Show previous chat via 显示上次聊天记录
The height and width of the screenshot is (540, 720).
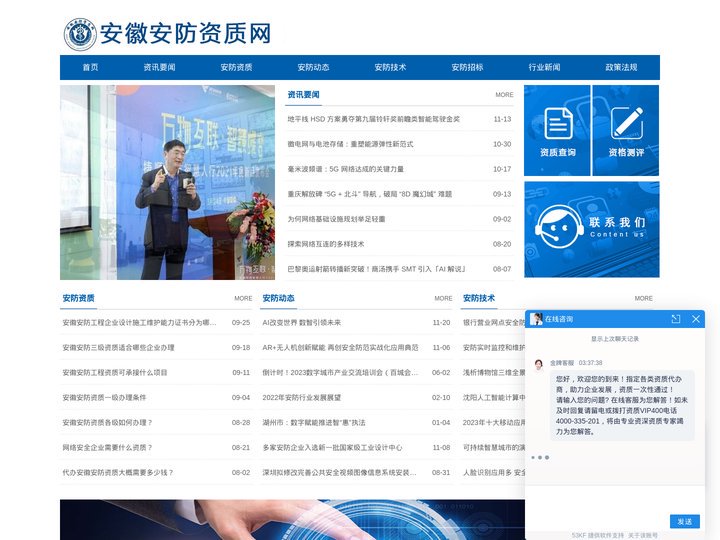(615, 339)
